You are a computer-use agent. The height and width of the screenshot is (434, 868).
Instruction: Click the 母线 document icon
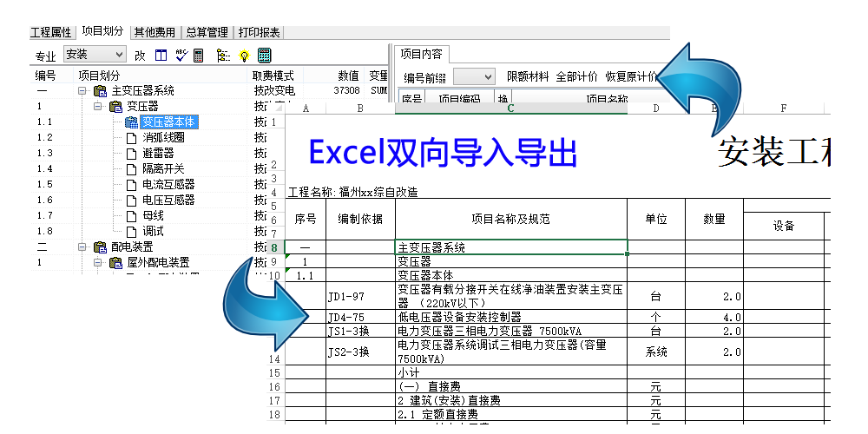(x=131, y=216)
